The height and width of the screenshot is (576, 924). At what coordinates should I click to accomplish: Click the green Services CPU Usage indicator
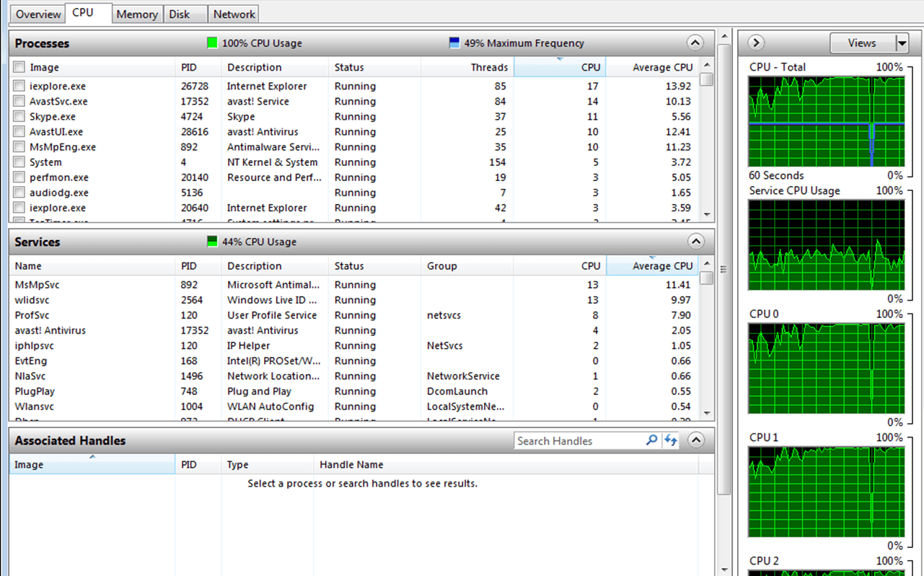click(x=212, y=242)
